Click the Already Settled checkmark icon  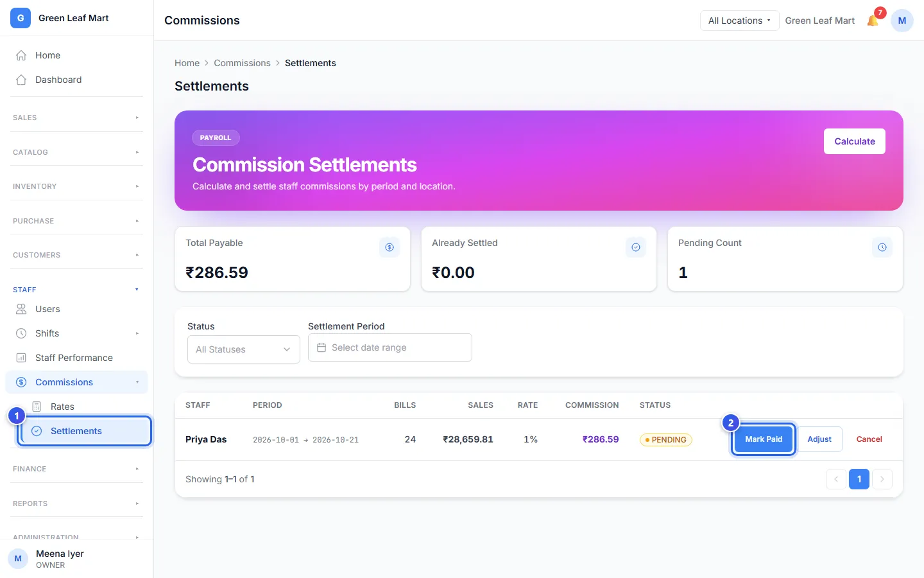(636, 247)
